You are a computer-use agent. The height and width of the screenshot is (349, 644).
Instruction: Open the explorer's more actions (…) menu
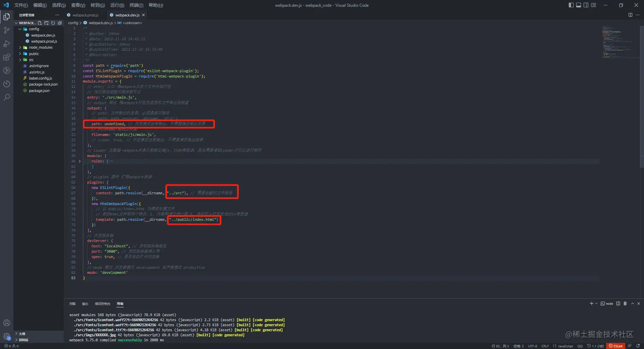[57, 15]
